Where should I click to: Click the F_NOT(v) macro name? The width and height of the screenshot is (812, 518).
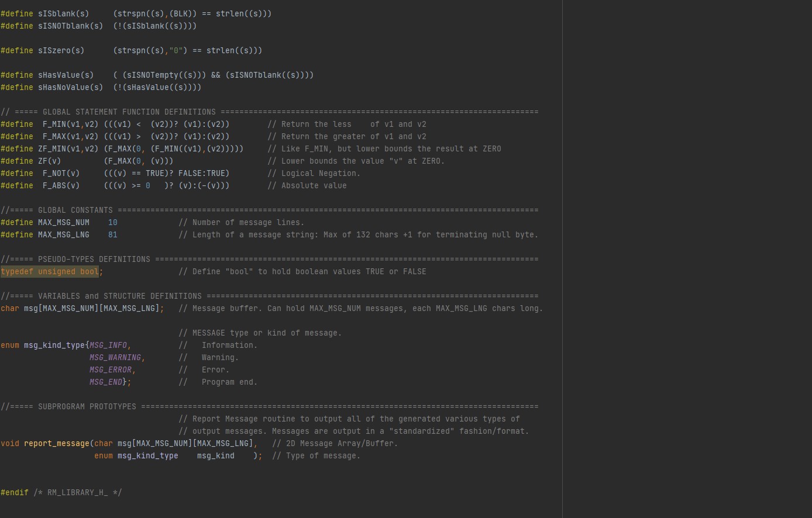[x=61, y=174]
